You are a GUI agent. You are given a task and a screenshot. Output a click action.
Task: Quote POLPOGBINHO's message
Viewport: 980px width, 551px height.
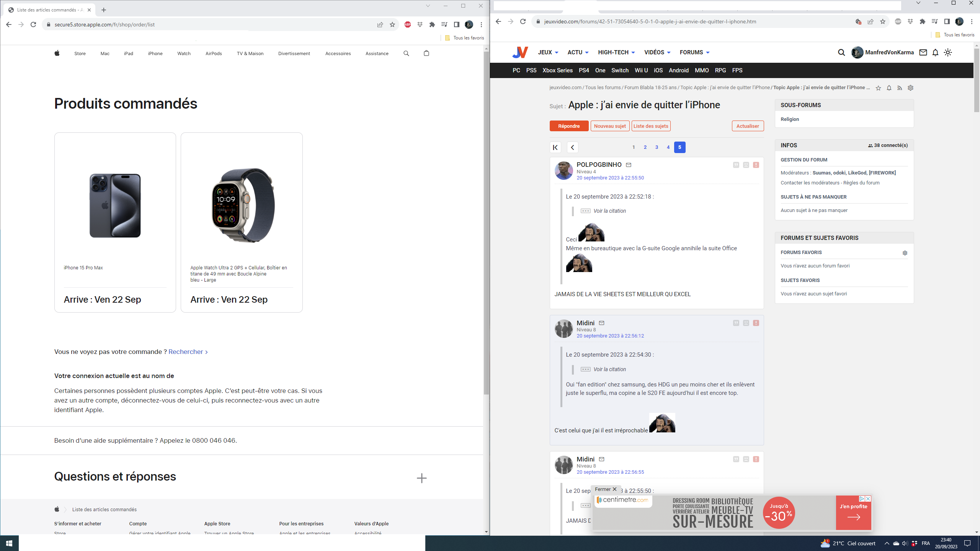(x=736, y=165)
